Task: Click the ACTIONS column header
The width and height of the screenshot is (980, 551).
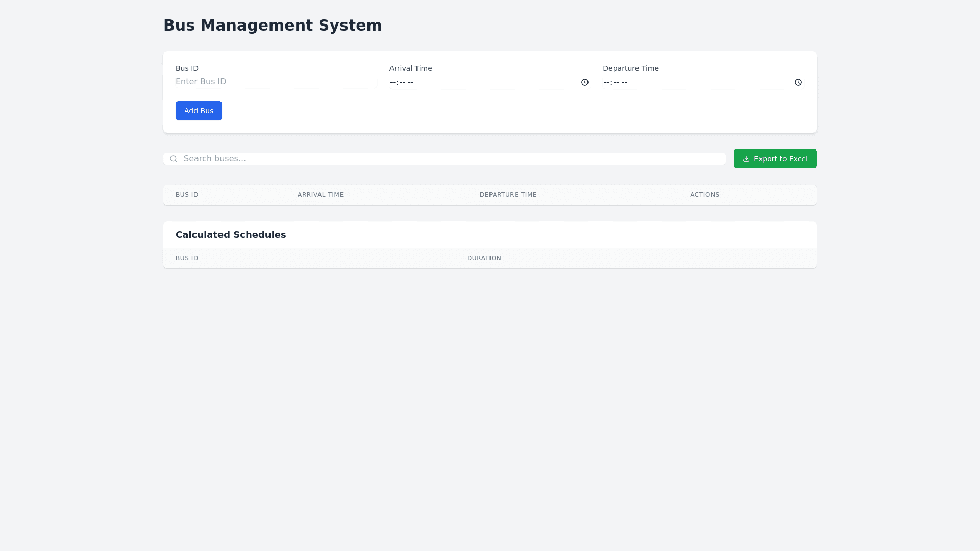Action: click(704, 195)
